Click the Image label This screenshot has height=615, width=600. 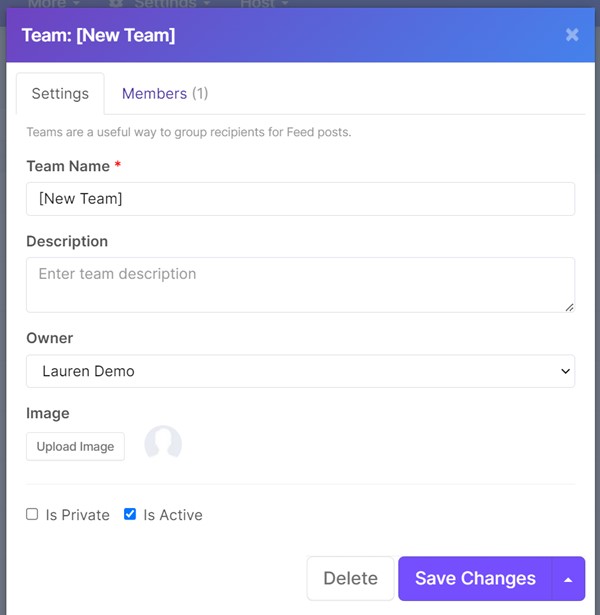[x=48, y=413]
